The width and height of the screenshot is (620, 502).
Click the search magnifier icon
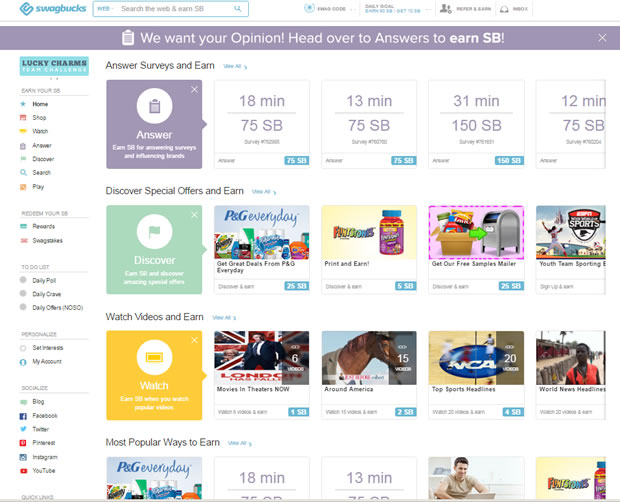(237, 8)
